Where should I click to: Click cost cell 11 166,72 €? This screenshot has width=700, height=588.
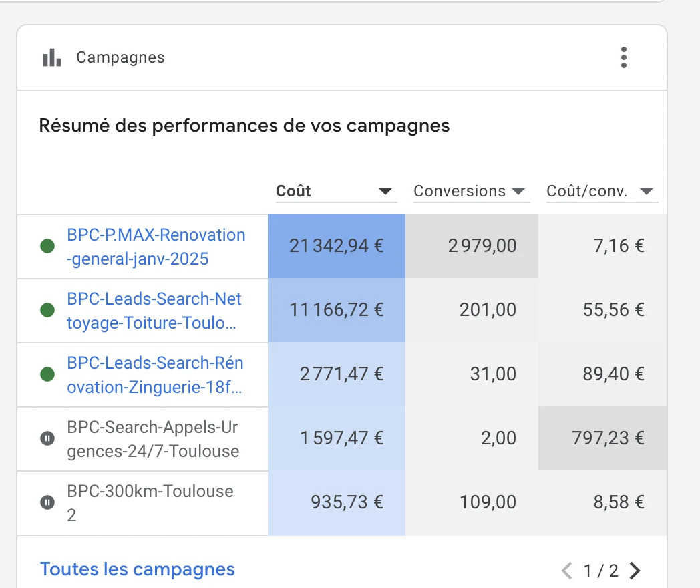337,310
